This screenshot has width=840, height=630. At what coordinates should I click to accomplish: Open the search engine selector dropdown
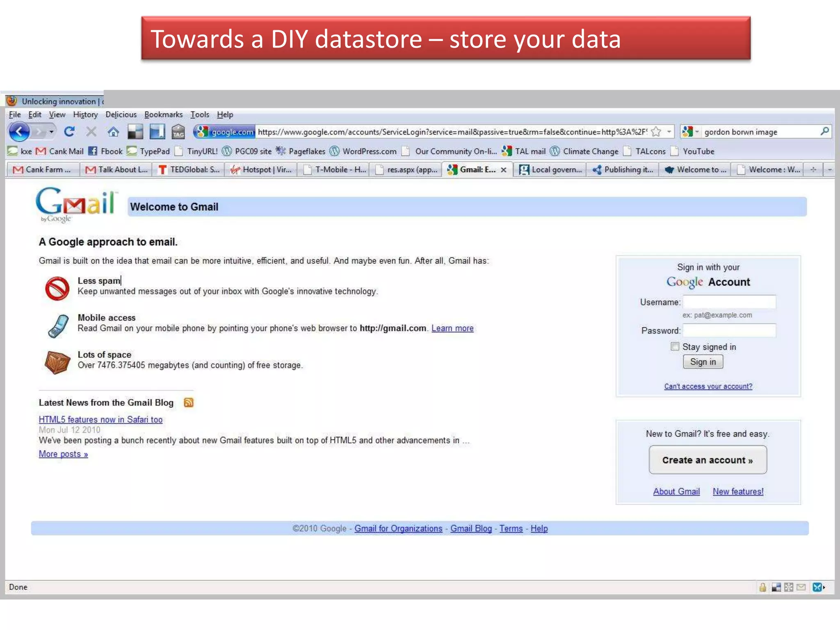pos(691,132)
